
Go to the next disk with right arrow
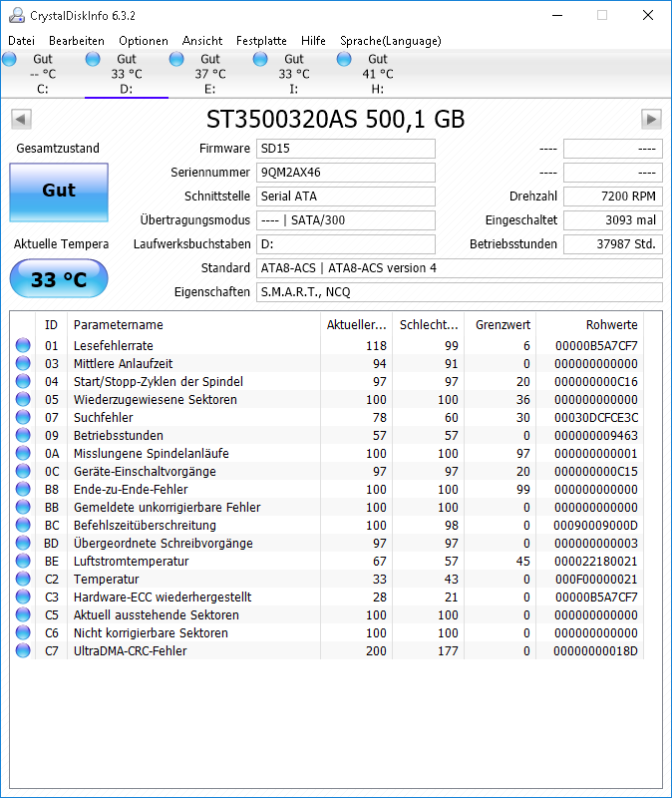(x=651, y=119)
